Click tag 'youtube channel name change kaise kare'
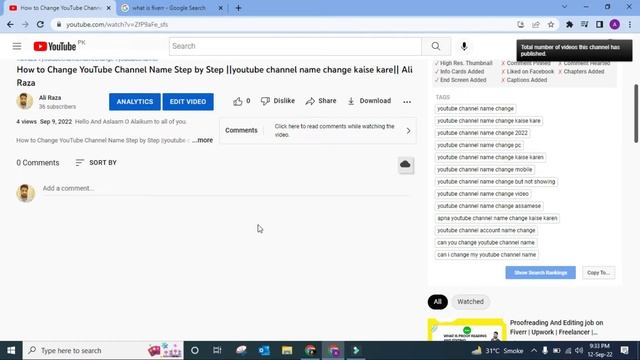Image resolution: width=640 pixels, height=360 pixels. (x=489, y=121)
